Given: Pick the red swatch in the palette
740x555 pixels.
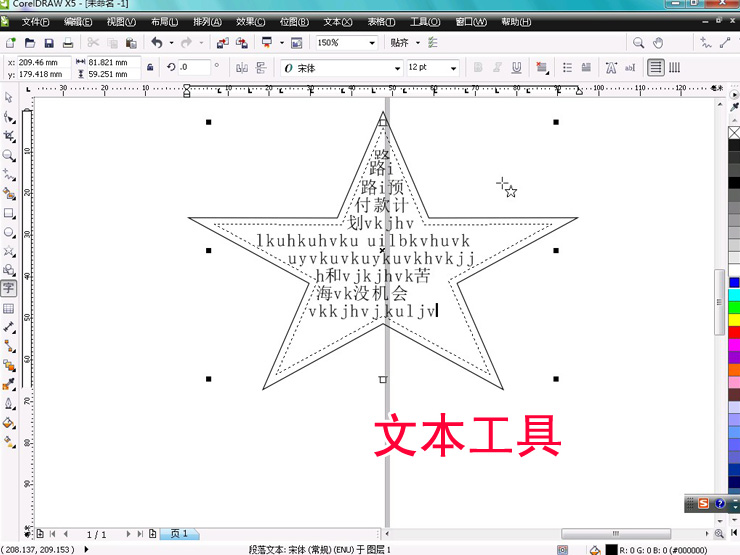Looking at the screenshot, I should (x=733, y=333).
